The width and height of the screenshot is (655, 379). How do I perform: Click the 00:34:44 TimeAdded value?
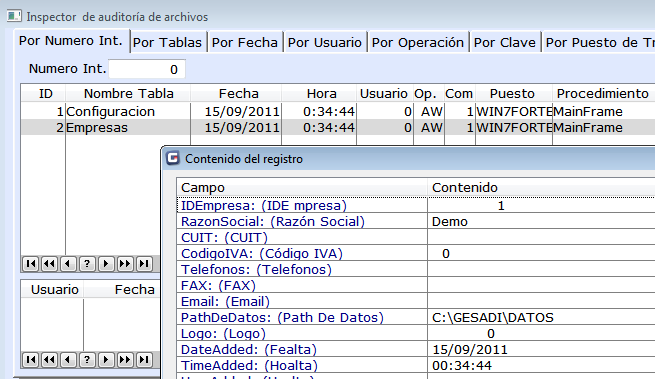point(462,366)
